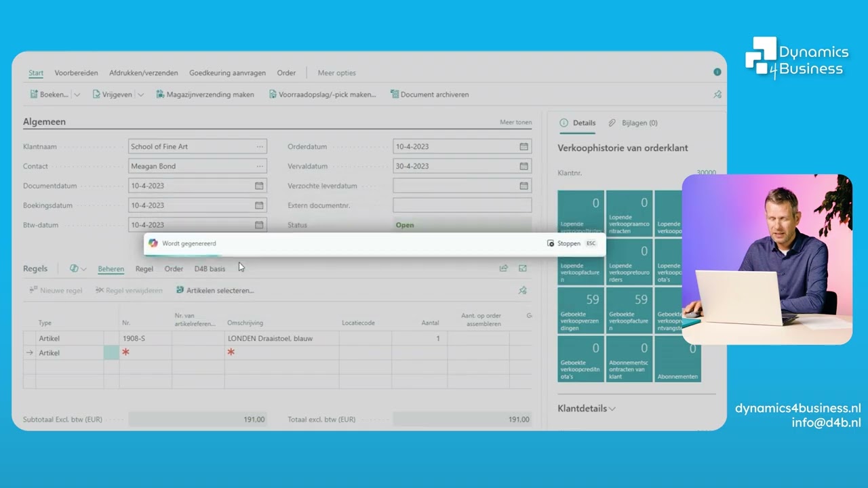Select the D4B basis tab

click(210, 269)
